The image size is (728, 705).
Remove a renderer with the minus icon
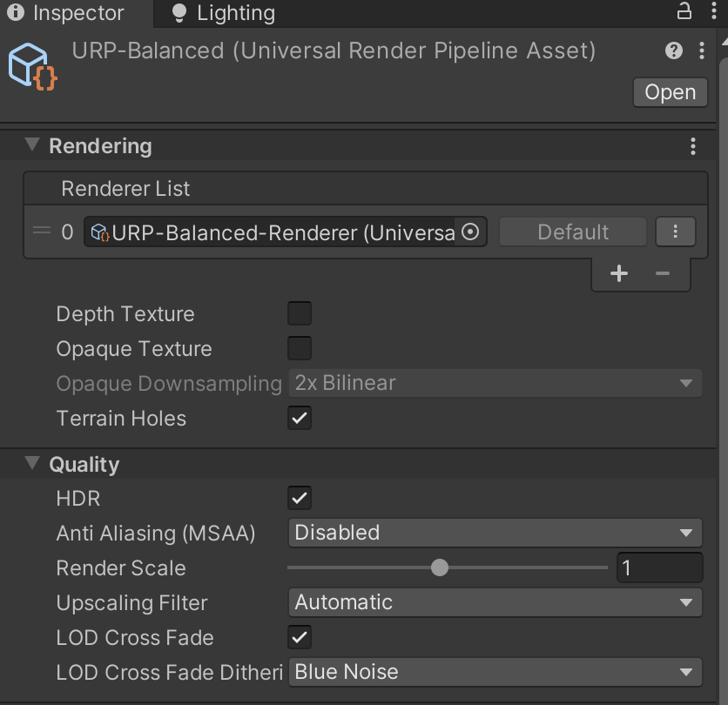(x=662, y=273)
